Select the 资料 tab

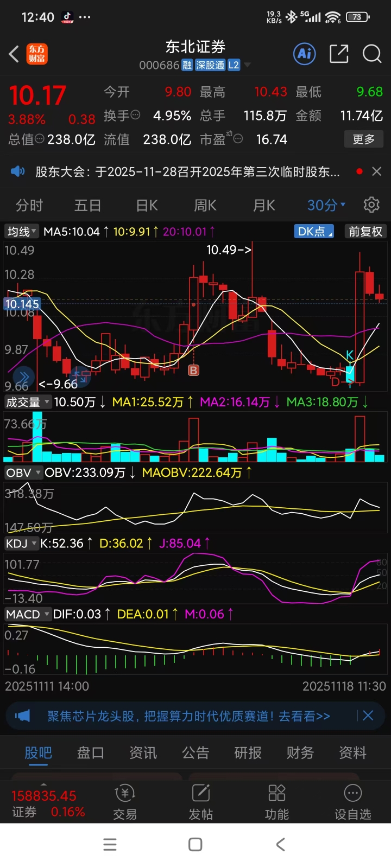coord(352,752)
